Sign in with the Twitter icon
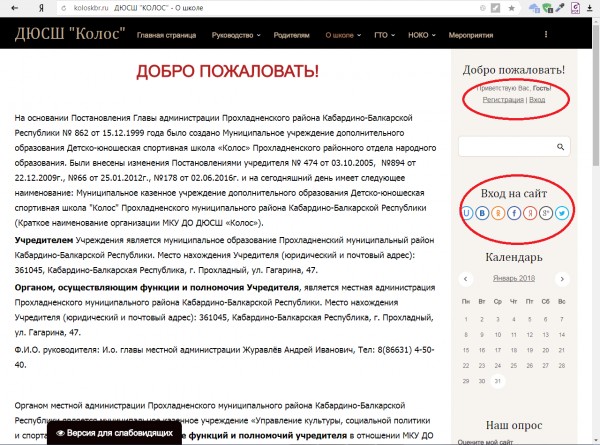600x445 pixels. (x=562, y=213)
